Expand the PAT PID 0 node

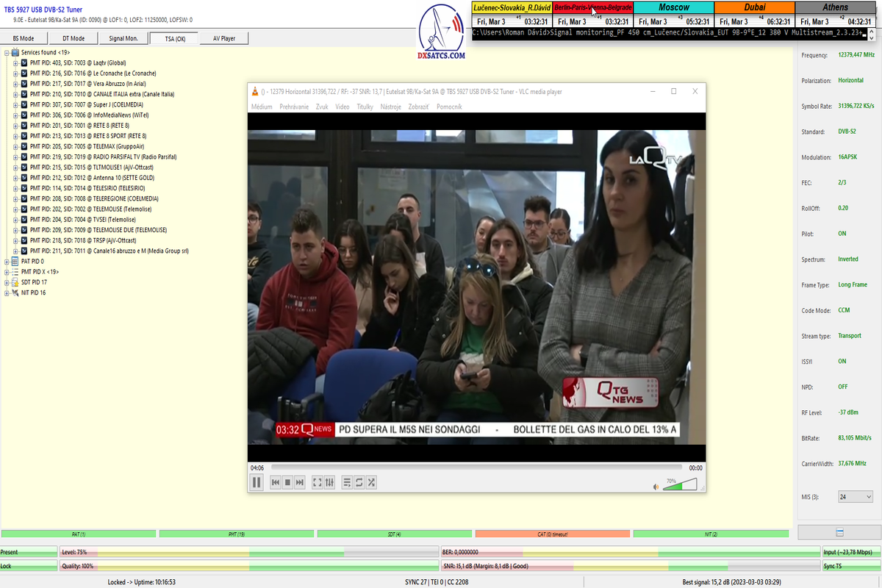click(7, 261)
